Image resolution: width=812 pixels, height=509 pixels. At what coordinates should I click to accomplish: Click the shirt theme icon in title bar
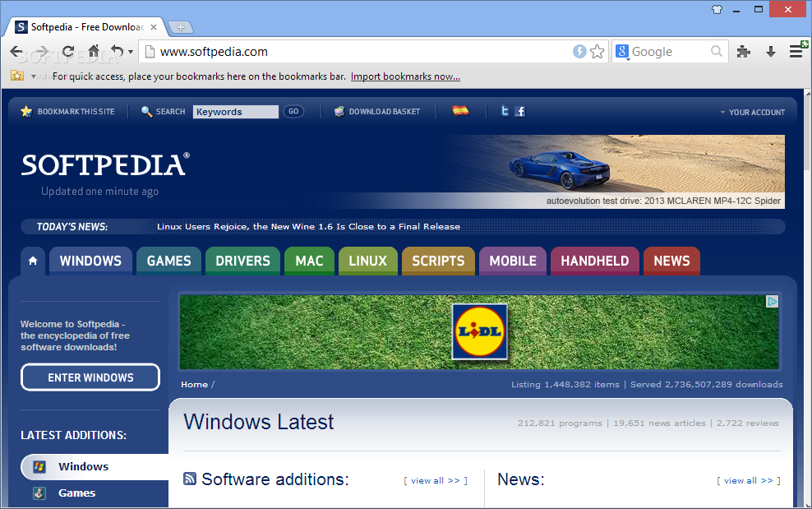tap(717, 9)
